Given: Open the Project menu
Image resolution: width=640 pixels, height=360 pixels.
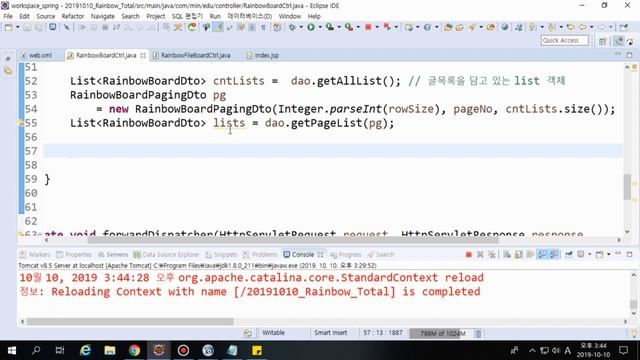Looking at the screenshot, I should point(156,16).
